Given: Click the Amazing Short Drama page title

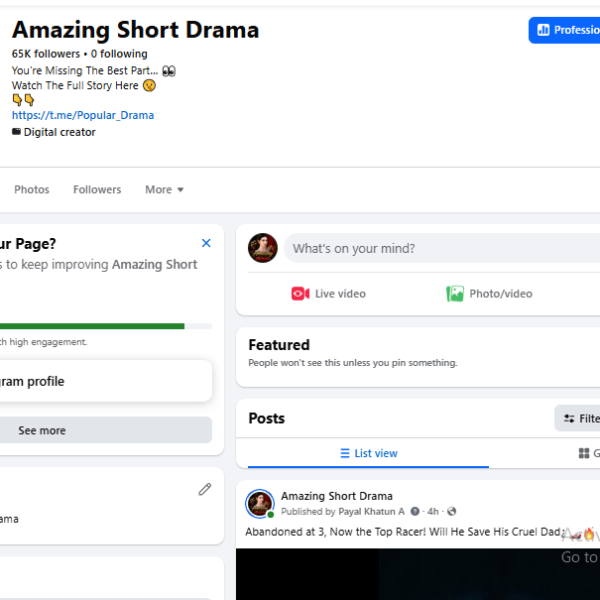Looking at the screenshot, I should coord(135,30).
